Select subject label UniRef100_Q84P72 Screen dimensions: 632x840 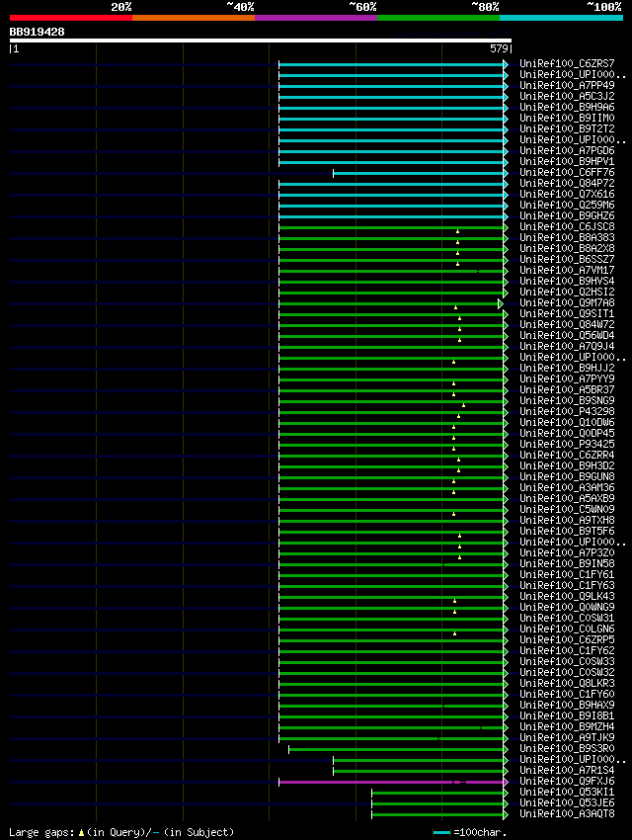tap(567, 183)
